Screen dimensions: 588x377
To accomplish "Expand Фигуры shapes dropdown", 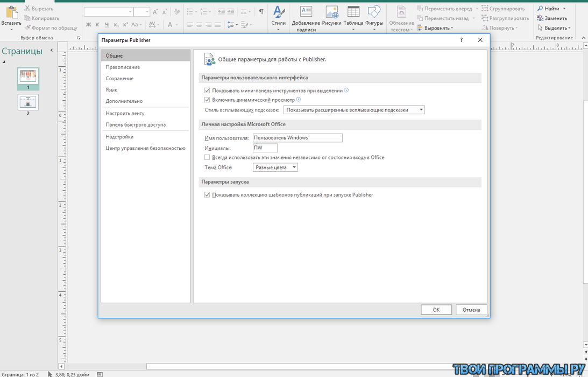I will (x=374, y=30).
